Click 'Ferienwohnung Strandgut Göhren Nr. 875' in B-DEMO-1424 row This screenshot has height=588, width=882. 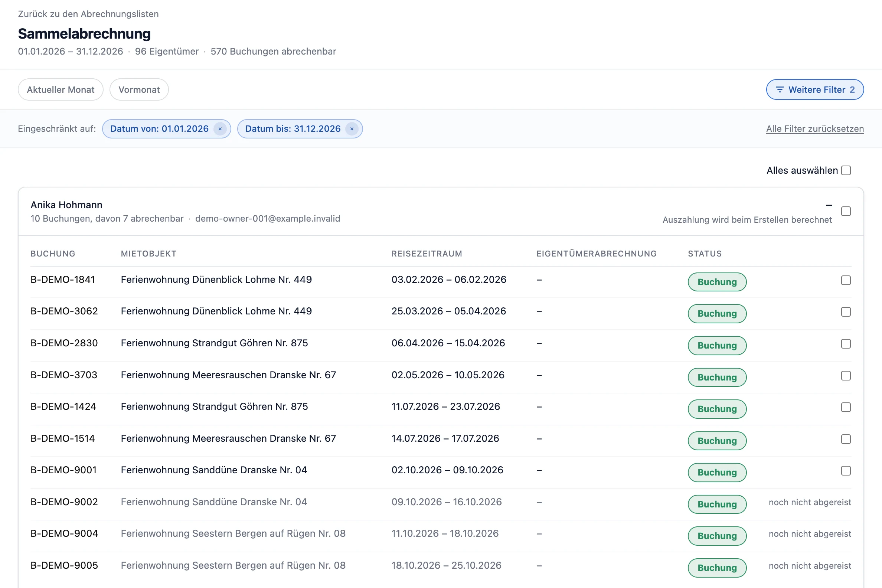214,406
